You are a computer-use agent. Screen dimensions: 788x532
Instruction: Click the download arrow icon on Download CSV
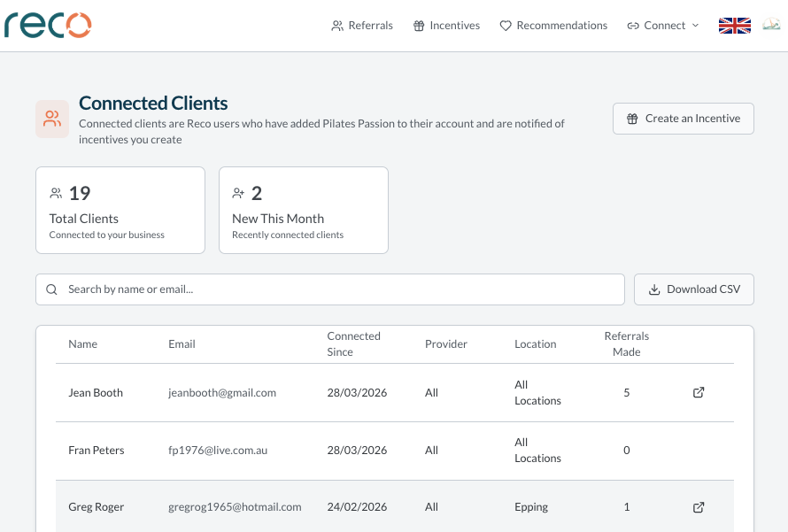click(654, 289)
